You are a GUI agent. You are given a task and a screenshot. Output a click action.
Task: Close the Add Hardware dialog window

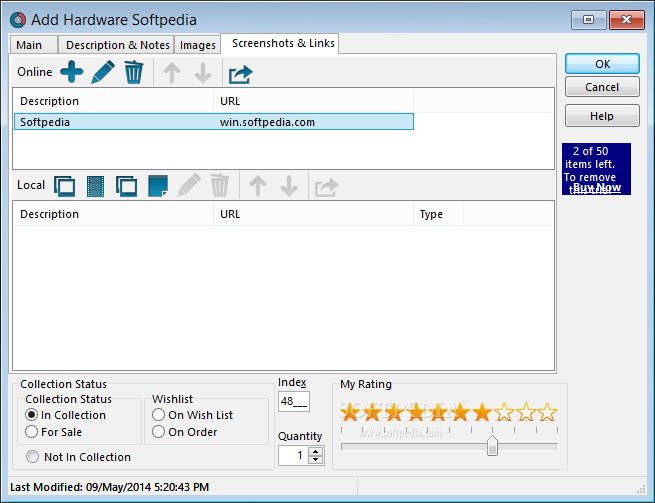tap(627, 20)
